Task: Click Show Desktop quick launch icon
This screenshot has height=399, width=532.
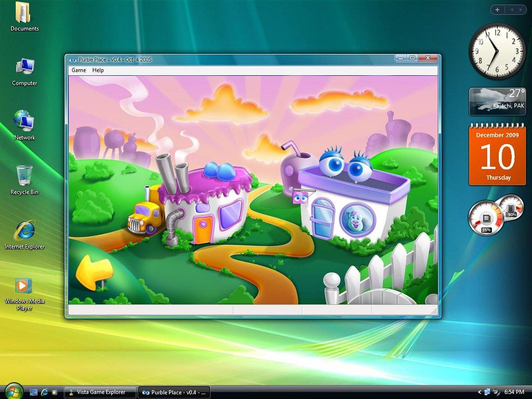Action: pyautogui.click(x=34, y=392)
